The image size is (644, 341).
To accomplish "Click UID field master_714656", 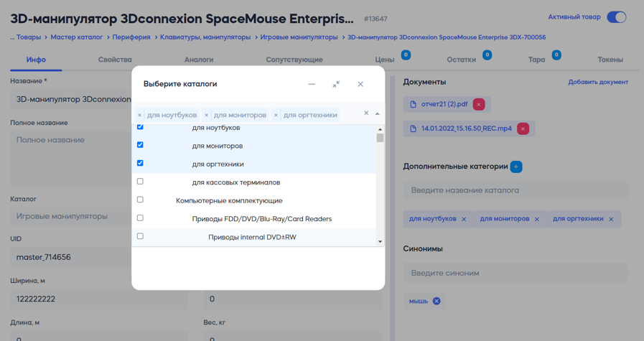I will (x=70, y=257).
